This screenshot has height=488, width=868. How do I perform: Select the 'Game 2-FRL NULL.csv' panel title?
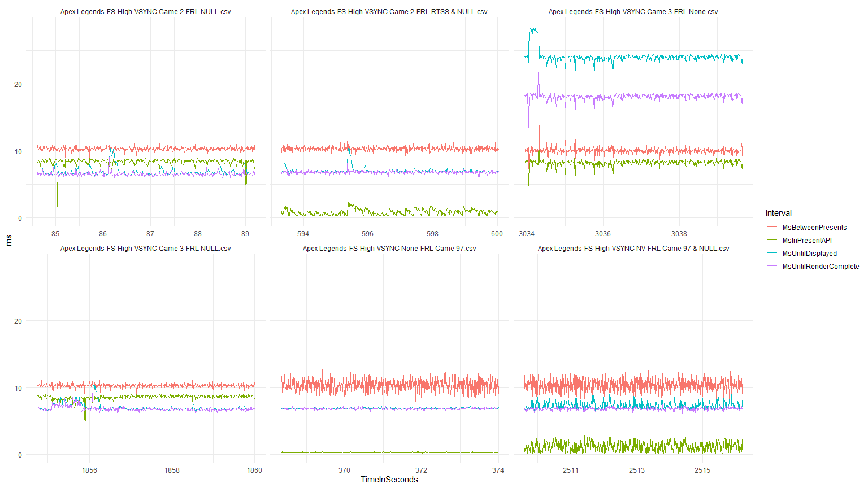[x=145, y=12]
